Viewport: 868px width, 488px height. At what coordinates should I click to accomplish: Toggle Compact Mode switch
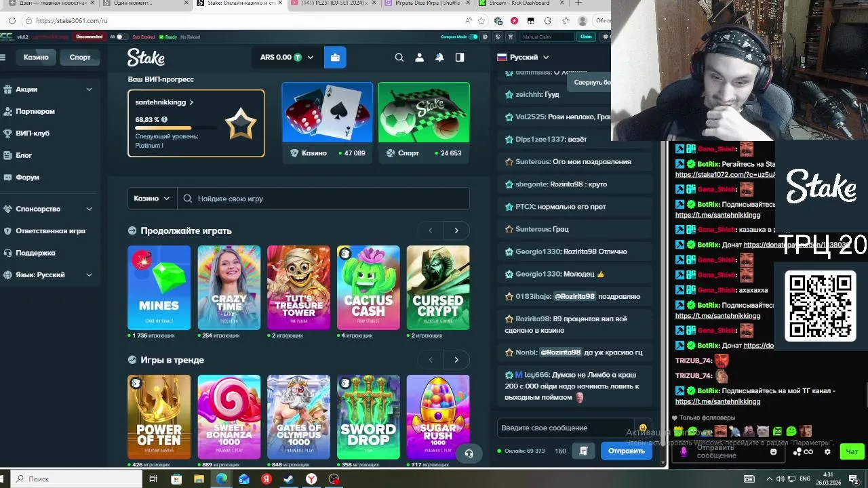pyautogui.click(x=473, y=37)
